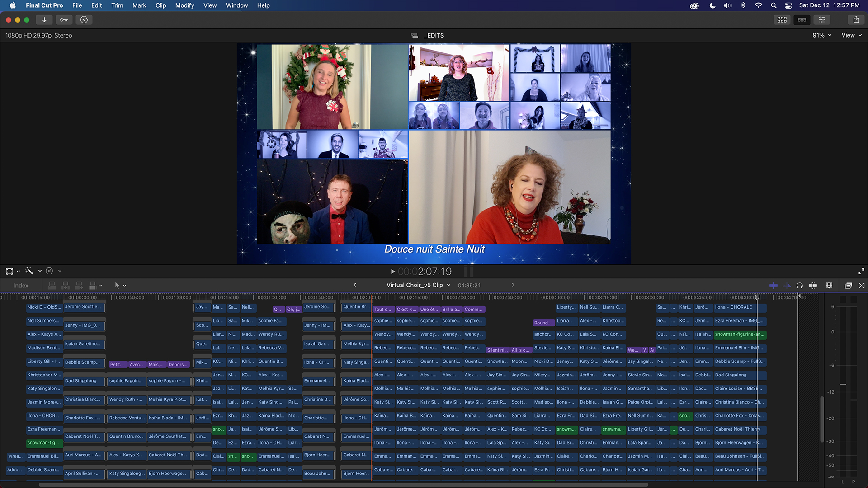Click the Overwrite clip edit icon
Screen dimensions: 868x488
click(x=93, y=286)
